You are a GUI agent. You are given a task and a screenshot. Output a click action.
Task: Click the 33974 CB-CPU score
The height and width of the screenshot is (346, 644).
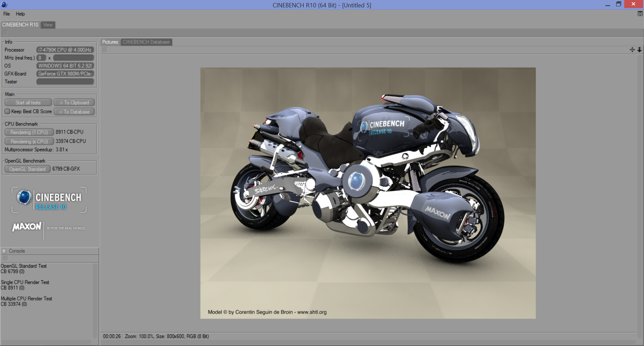coord(71,141)
